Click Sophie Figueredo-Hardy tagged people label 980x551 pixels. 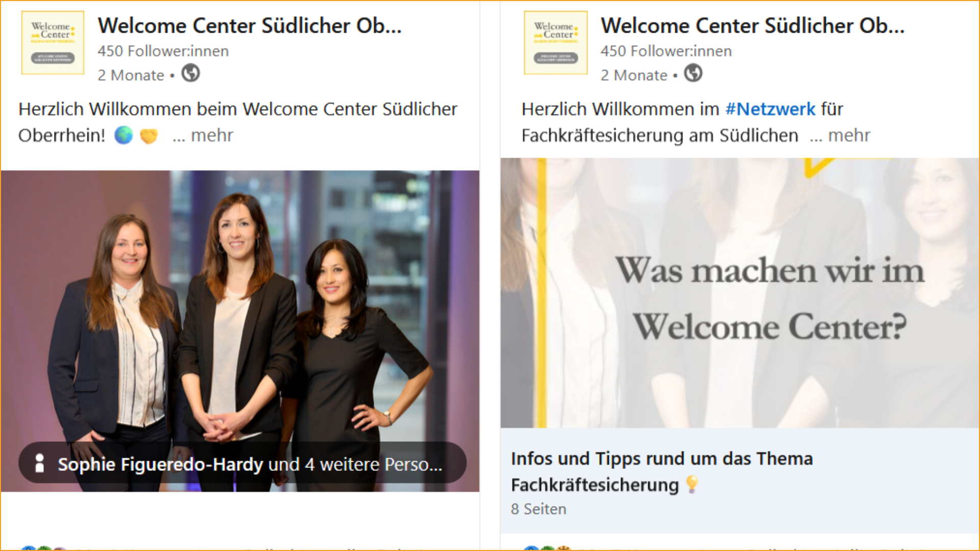(250, 464)
